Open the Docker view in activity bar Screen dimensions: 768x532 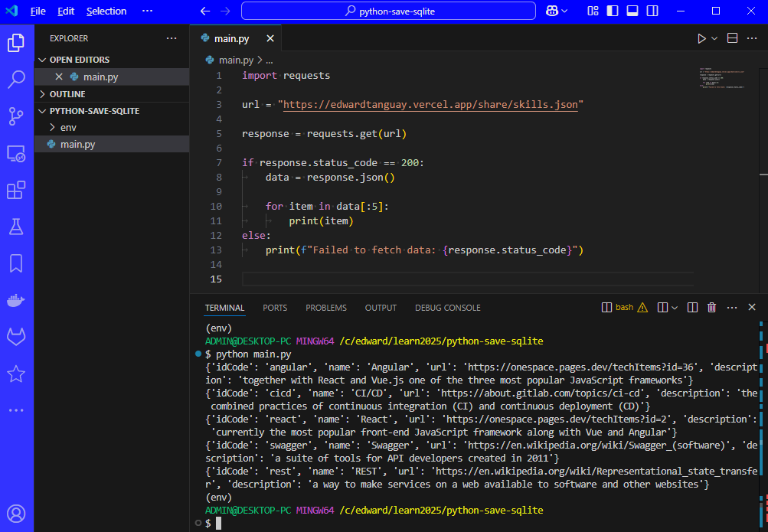[x=16, y=300]
